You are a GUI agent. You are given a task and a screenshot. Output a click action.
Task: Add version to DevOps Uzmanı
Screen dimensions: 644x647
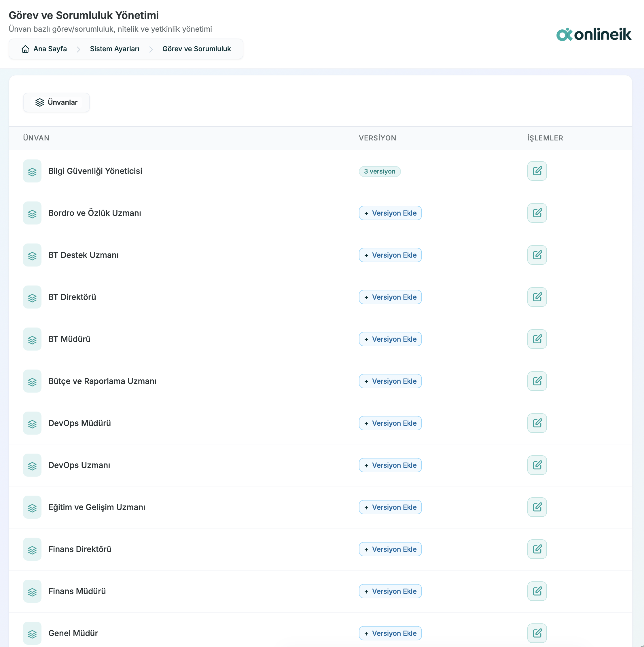390,465
